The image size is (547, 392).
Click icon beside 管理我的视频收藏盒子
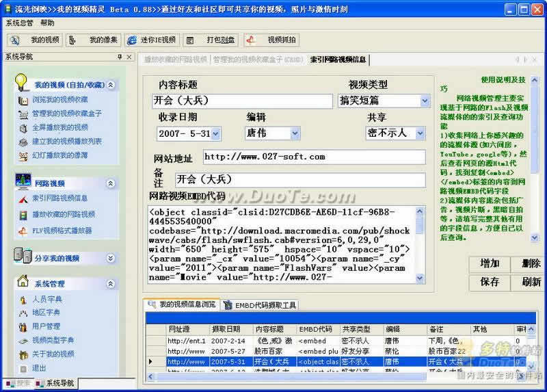coord(23,114)
